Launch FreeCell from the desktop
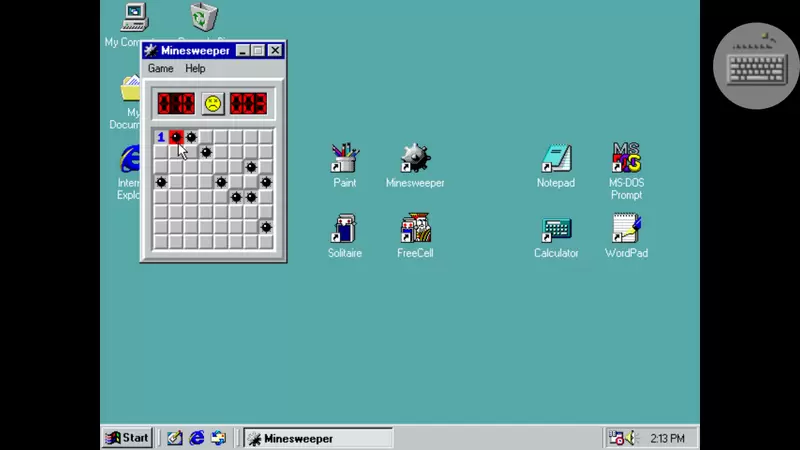The width and height of the screenshot is (800, 450). pyautogui.click(x=415, y=229)
